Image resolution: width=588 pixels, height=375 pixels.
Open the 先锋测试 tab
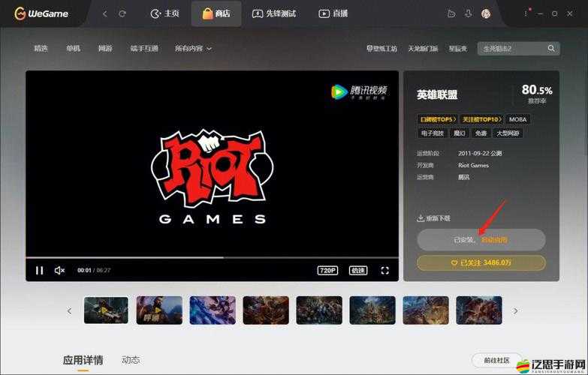tap(273, 13)
